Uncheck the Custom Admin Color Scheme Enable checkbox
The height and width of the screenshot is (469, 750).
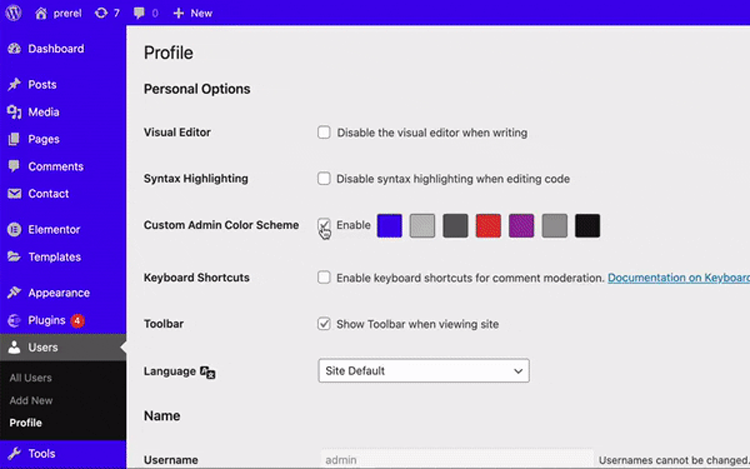(x=324, y=225)
